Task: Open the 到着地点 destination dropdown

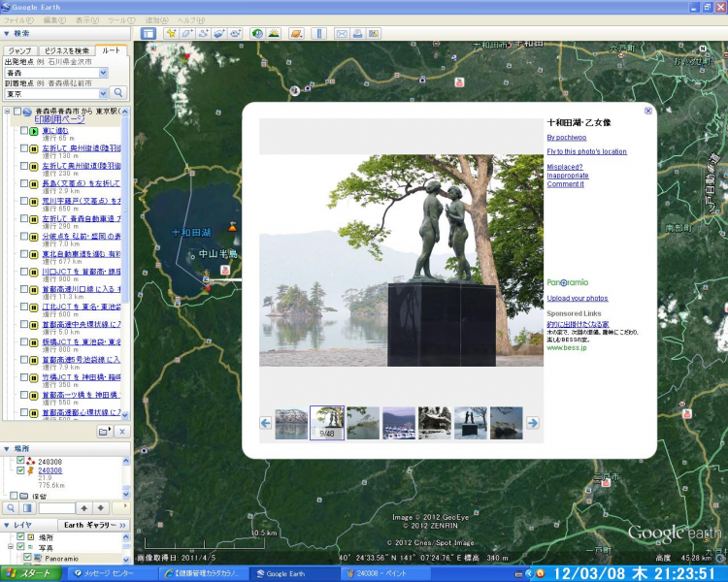Action: pos(104,94)
